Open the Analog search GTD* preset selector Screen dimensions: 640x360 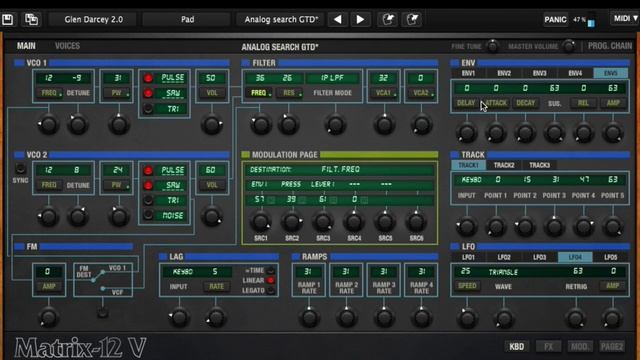281,19
